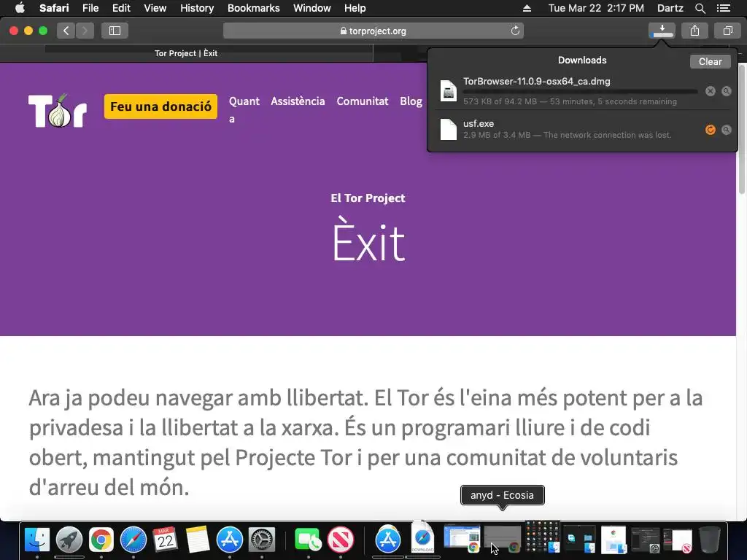Open Notification Center list icon
This screenshot has width=747, height=560.
(x=724, y=8)
